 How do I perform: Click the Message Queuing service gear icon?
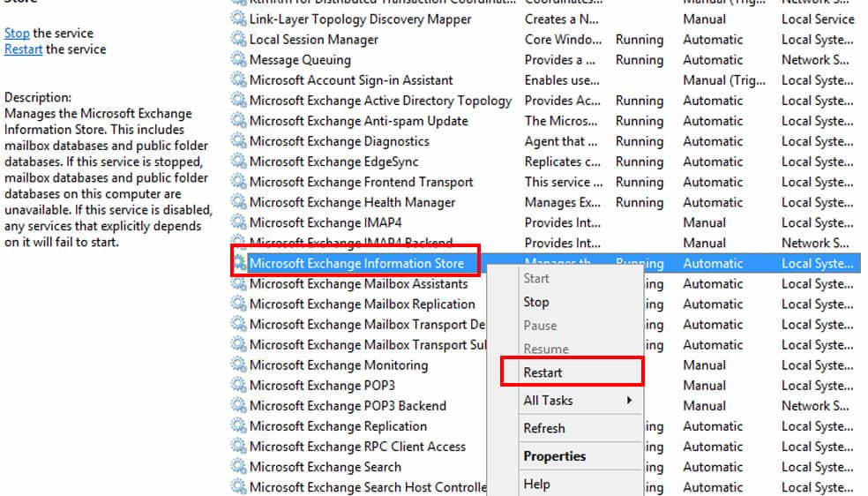coord(238,60)
